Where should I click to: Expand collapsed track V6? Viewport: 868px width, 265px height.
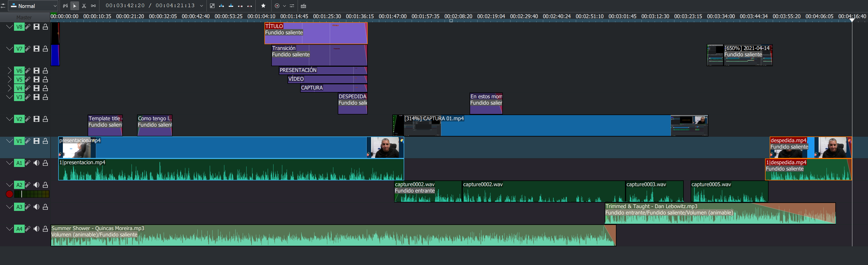9,71
